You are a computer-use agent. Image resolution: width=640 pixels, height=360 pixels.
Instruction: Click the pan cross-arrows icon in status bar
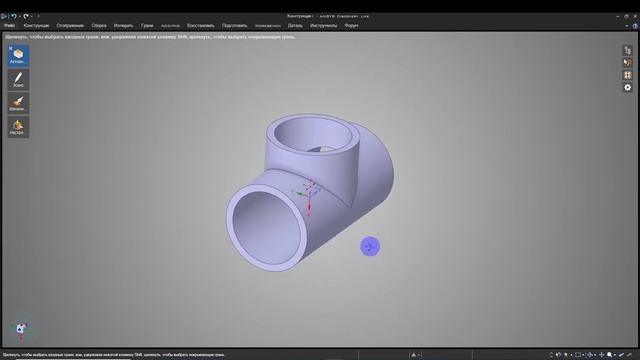click(x=601, y=355)
